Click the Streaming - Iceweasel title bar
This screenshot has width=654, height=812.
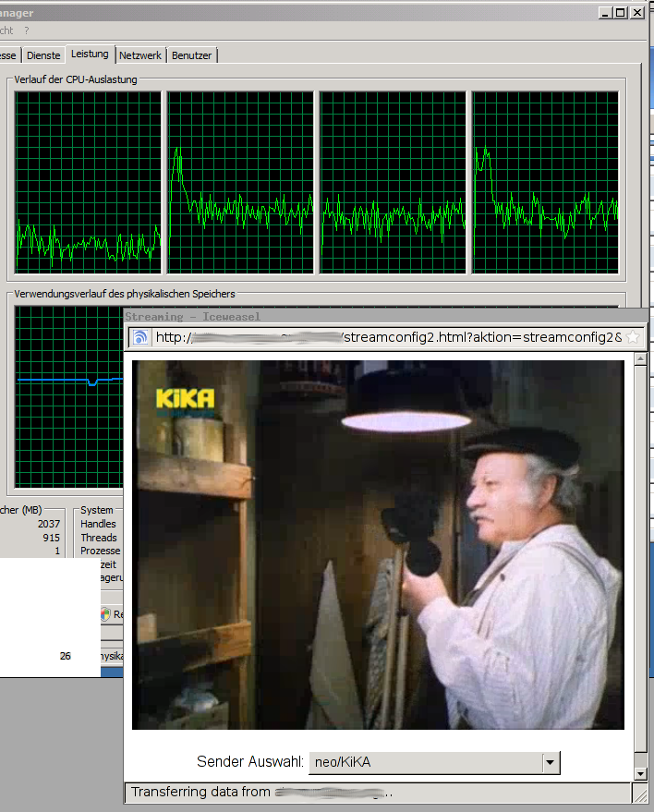point(386,317)
